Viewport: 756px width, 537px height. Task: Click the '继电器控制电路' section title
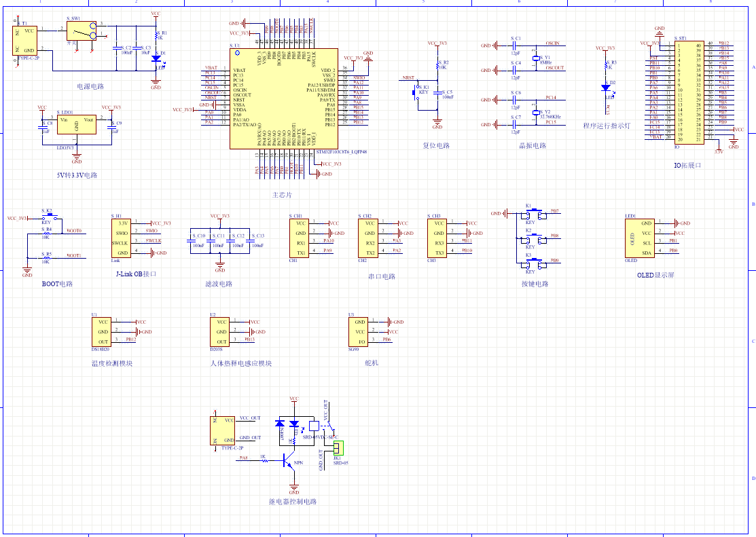click(293, 501)
